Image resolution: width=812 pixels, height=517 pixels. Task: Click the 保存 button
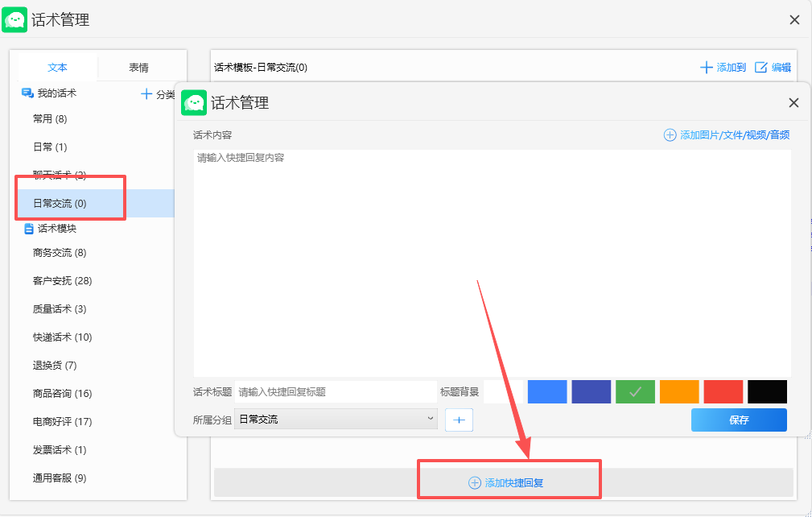[738, 420]
